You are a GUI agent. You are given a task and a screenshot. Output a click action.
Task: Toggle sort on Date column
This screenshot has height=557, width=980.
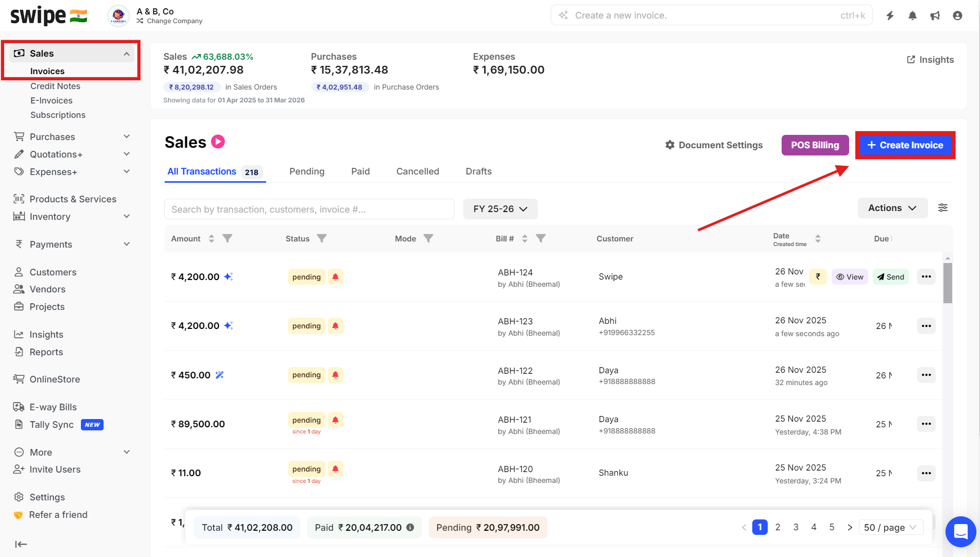tap(818, 239)
